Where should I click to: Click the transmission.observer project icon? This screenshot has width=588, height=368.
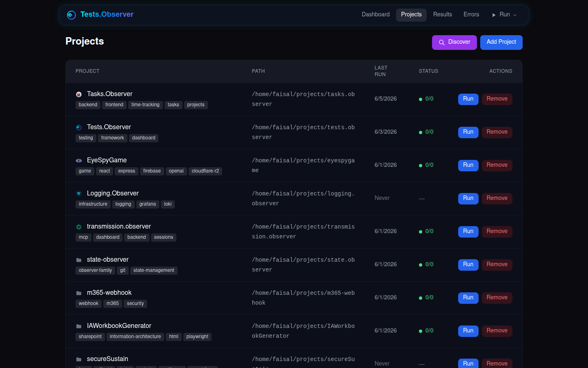tap(79, 227)
